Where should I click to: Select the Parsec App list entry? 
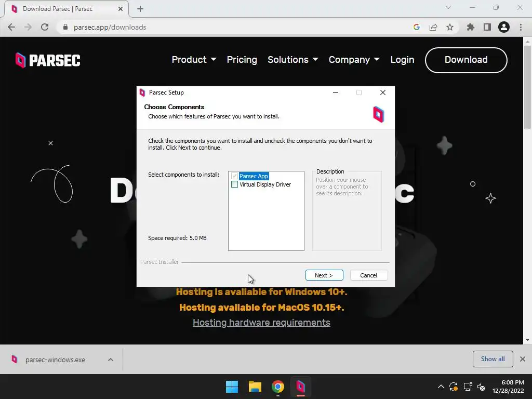(254, 176)
